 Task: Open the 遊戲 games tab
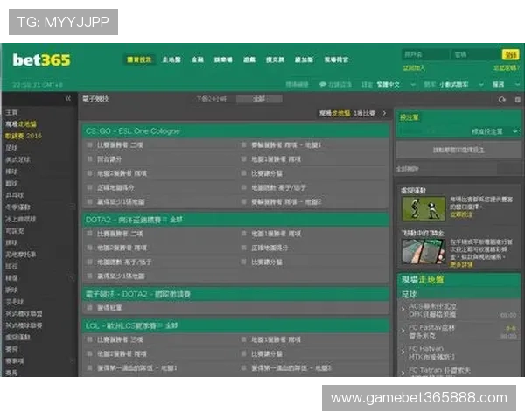point(249,59)
